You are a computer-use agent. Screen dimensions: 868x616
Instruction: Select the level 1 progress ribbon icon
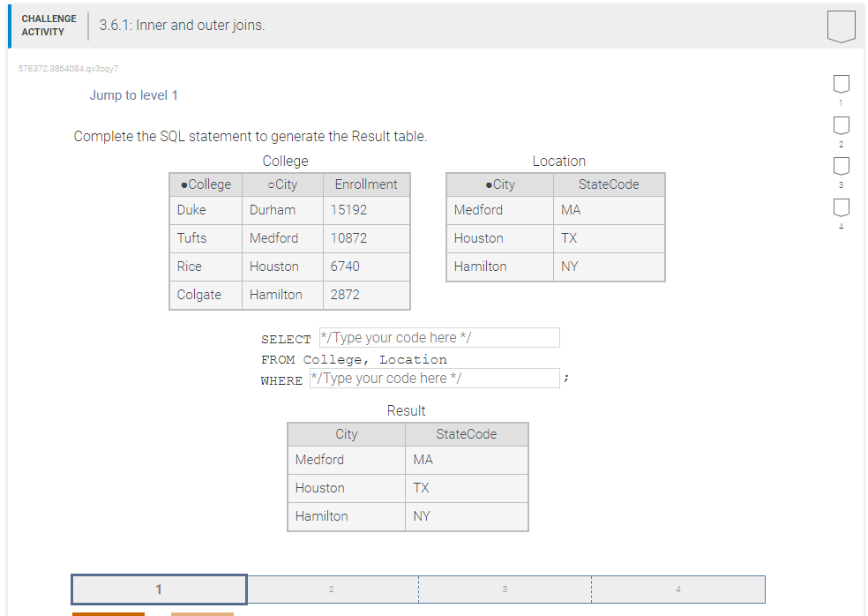click(x=841, y=84)
